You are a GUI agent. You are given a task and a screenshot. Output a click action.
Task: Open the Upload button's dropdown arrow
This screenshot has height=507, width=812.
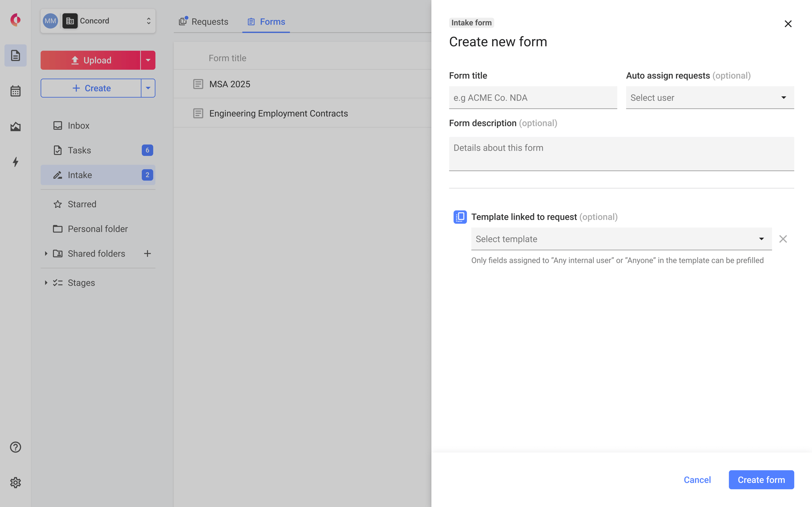[148, 60]
